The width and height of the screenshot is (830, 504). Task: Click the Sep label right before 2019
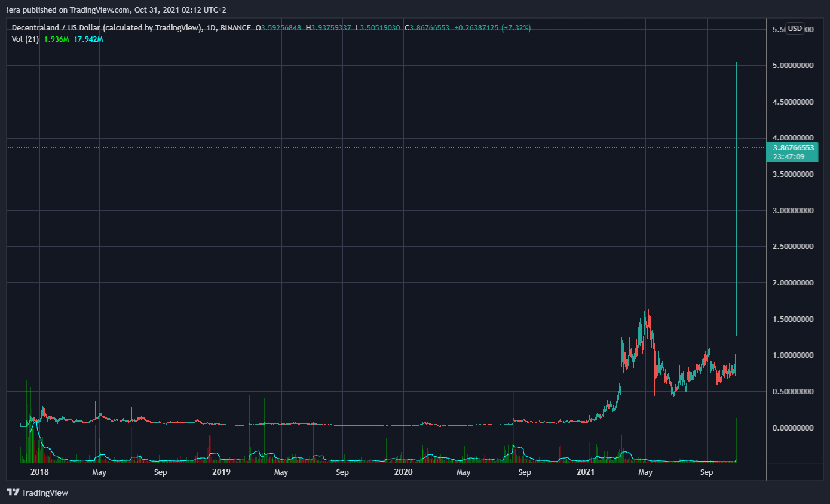160,472
